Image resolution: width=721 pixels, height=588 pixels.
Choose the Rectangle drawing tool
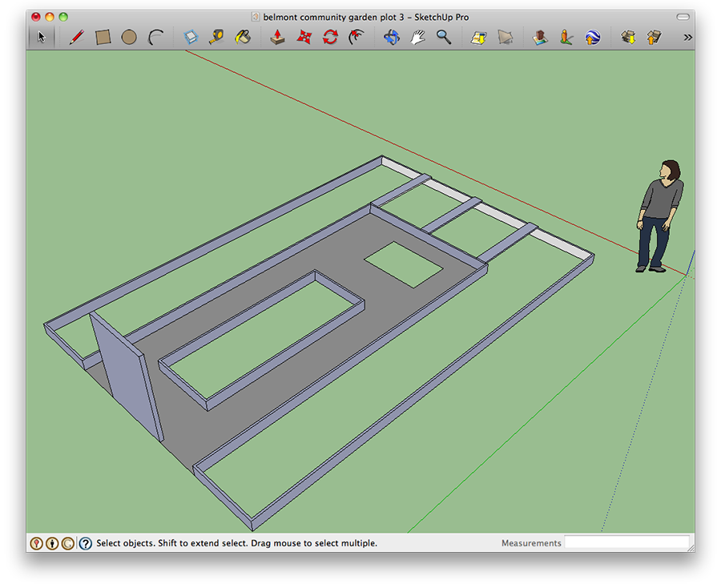[103, 37]
